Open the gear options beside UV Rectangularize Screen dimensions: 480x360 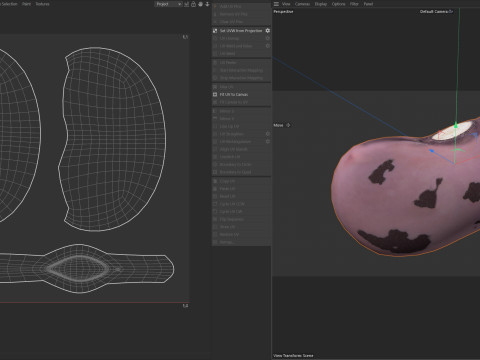pyautogui.click(x=268, y=142)
